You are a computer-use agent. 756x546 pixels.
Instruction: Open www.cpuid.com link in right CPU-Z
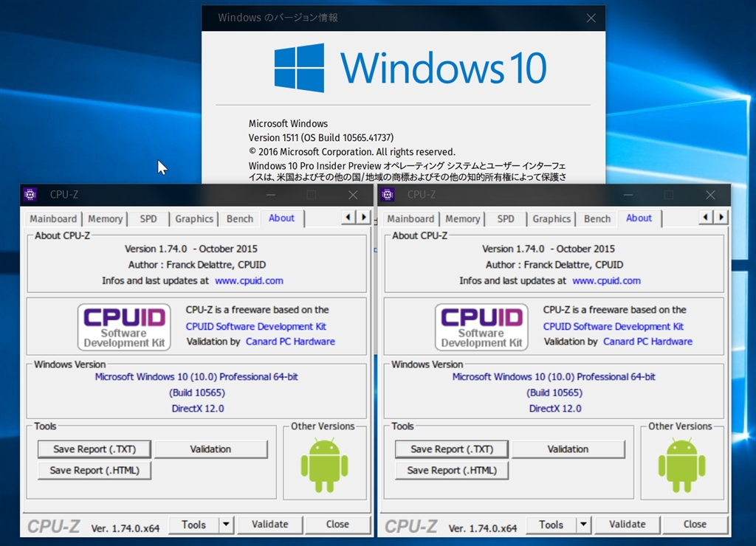(607, 280)
